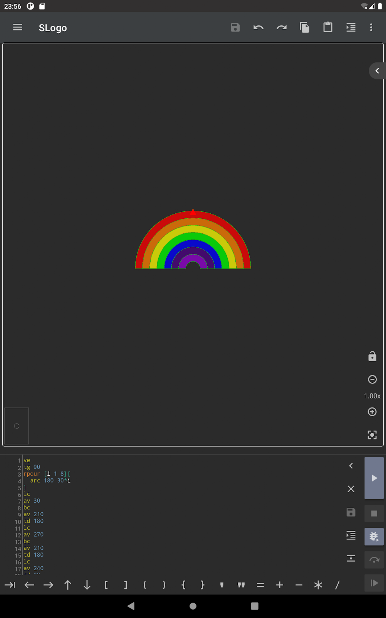Insert a forward slash
This screenshot has width=386, height=618.
(337, 585)
